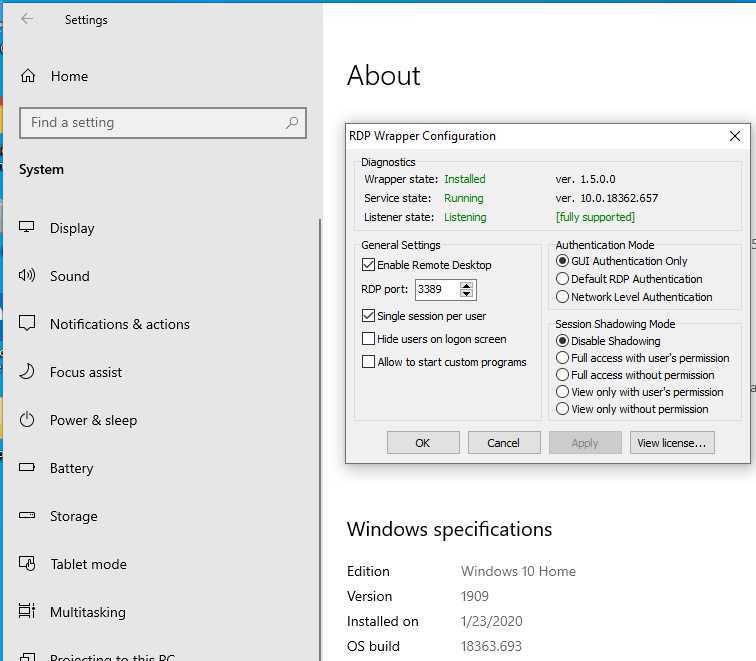The height and width of the screenshot is (661, 756).
Task: Open Settings Home page
Action: [54, 76]
